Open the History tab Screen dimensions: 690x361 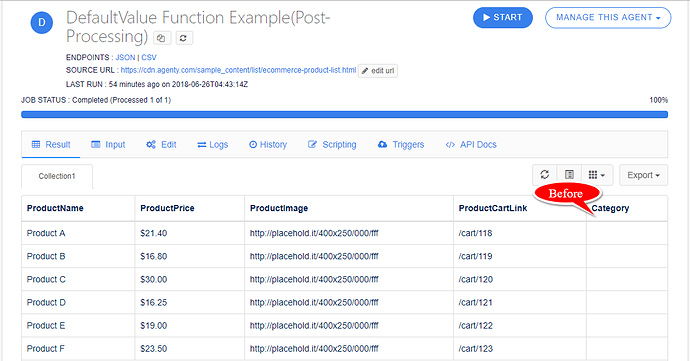pos(268,144)
